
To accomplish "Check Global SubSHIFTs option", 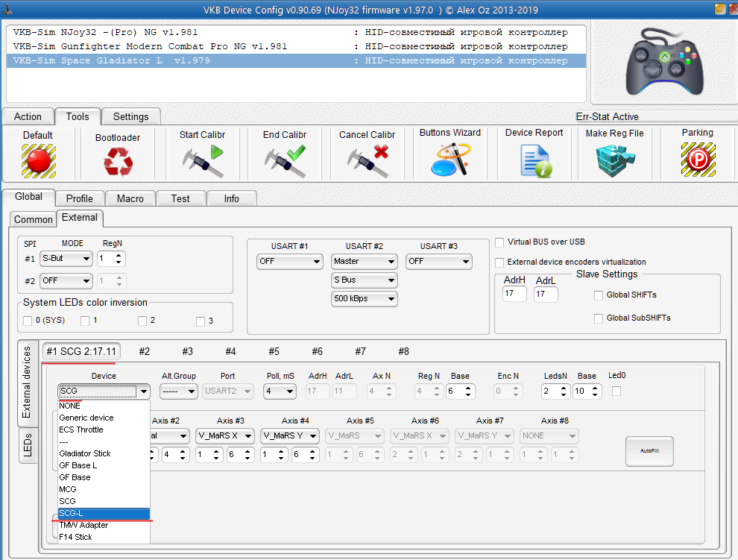I will 599,318.
